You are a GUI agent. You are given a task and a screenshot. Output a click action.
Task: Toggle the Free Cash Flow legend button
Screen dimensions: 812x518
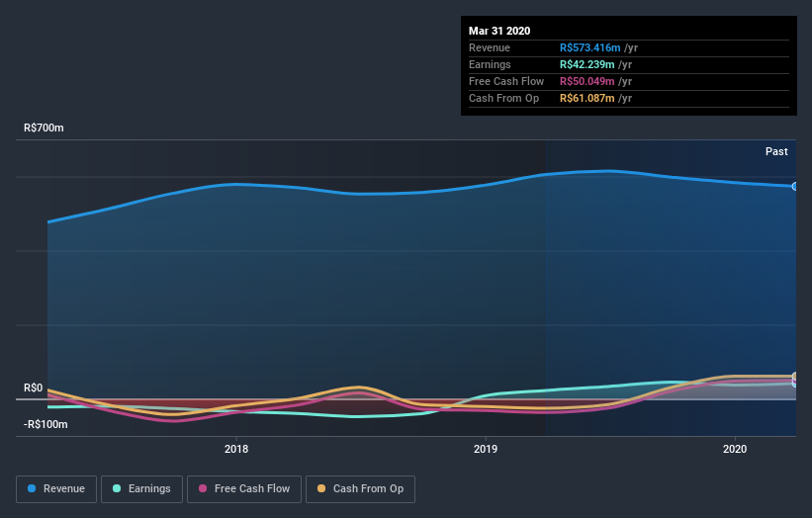tap(244, 489)
